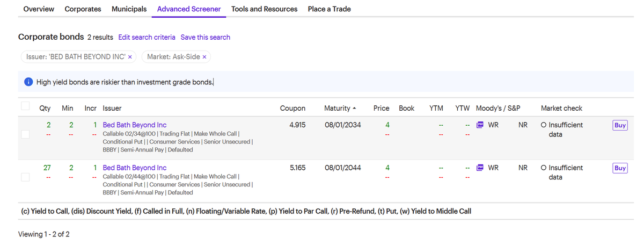This screenshot has width=644, height=245.
Task: Check the box for the 08/01/2034 bond
Action: 25,134
